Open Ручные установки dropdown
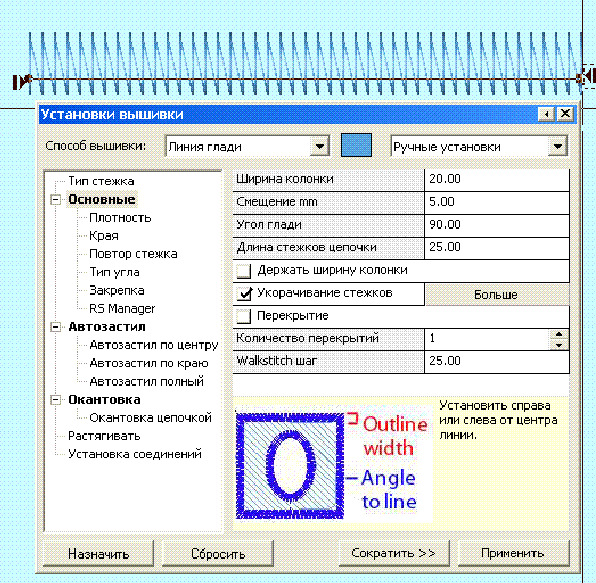Image resolution: width=596 pixels, height=583 pixels. (x=558, y=146)
